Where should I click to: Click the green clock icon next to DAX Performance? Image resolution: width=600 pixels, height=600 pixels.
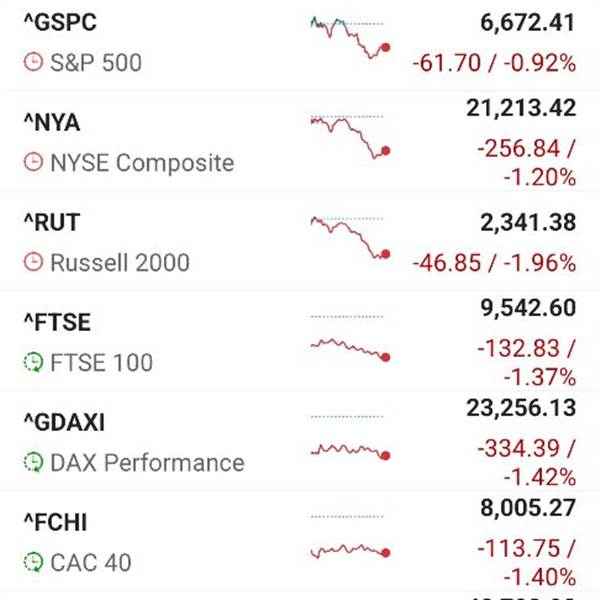(33, 462)
